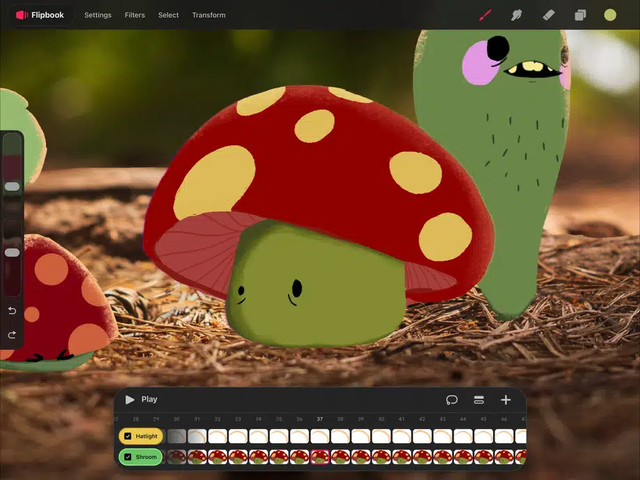
Task: Add a new frame with plus icon
Action: 506,400
